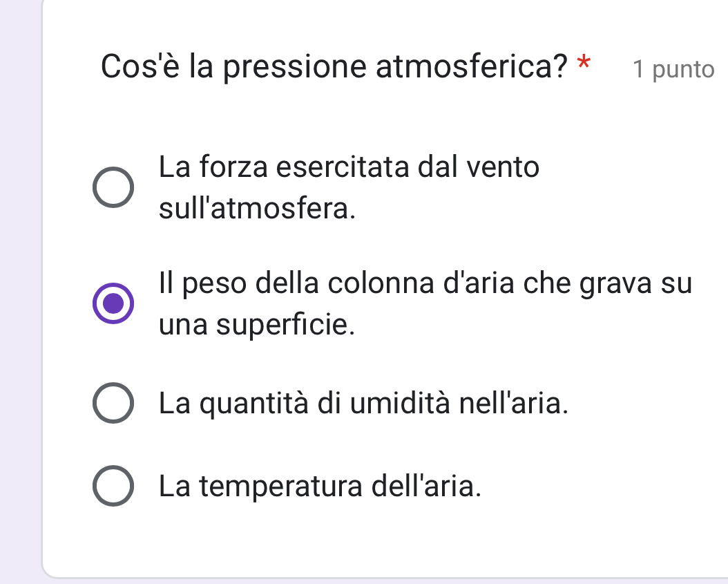This screenshot has width=728, height=584.
Task: Click the bottom border of the question card
Action: (380, 578)
